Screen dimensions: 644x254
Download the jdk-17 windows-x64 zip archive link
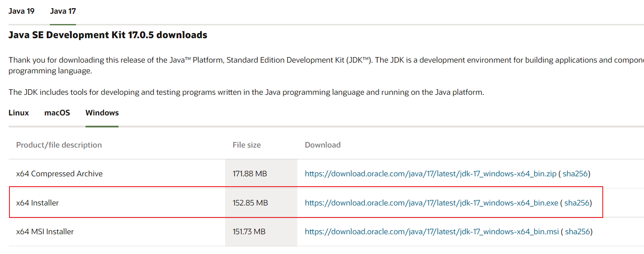tap(430, 174)
